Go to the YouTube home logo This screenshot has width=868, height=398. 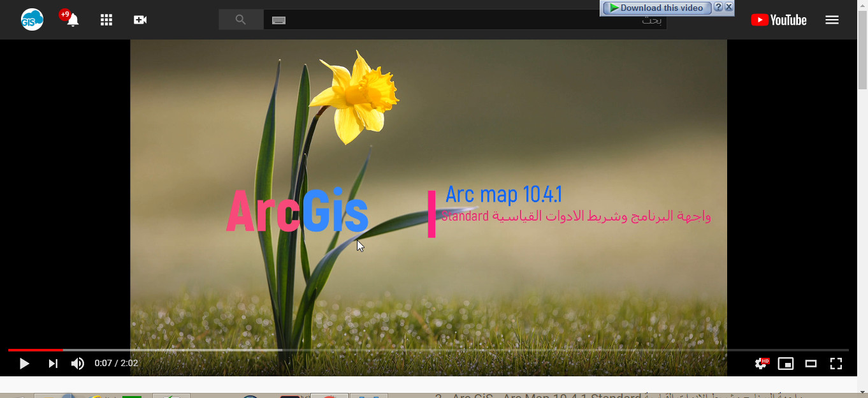point(779,20)
